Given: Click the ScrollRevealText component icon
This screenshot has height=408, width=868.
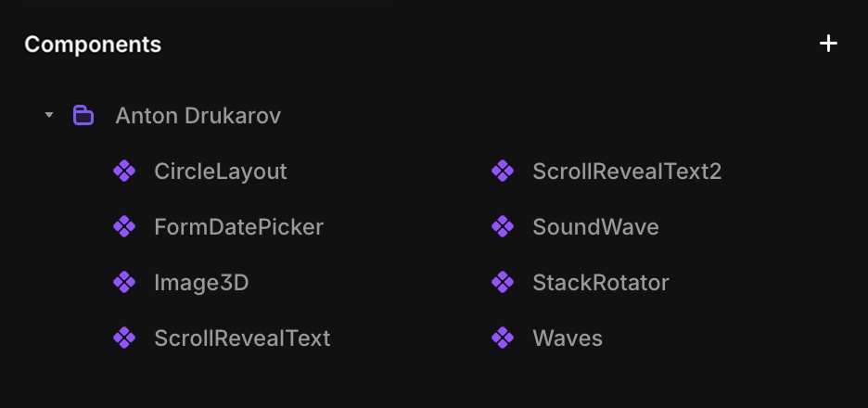Looking at the screenshot, I should point(124,338).
